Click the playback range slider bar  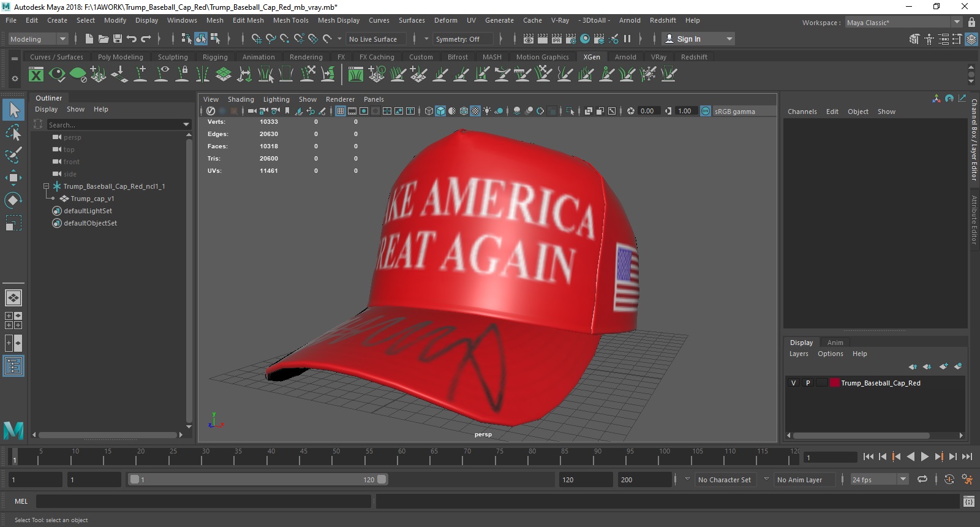(258, 479)
